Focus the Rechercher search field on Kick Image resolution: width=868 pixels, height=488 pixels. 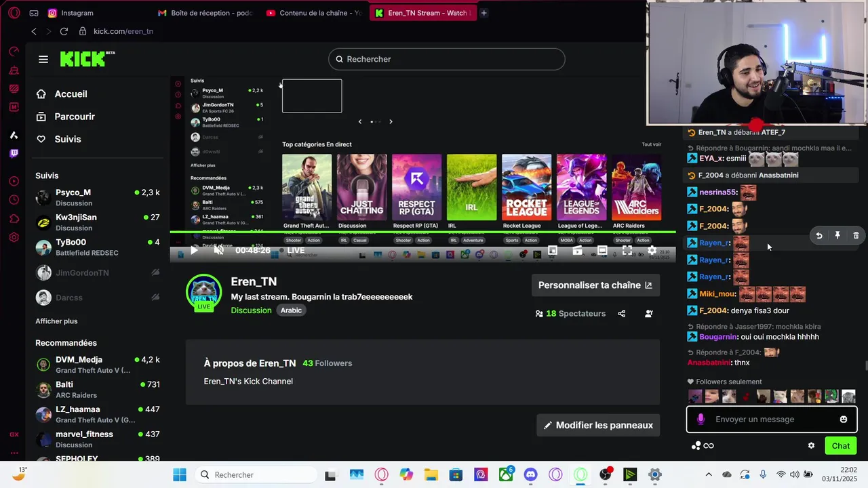click(x=446, y=59)
